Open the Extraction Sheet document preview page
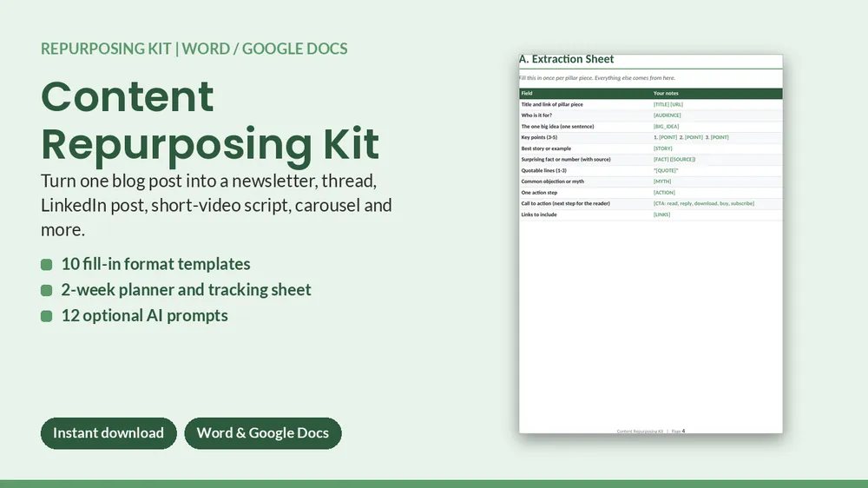The width and height of the screenshot is (868, 488). 650,244
